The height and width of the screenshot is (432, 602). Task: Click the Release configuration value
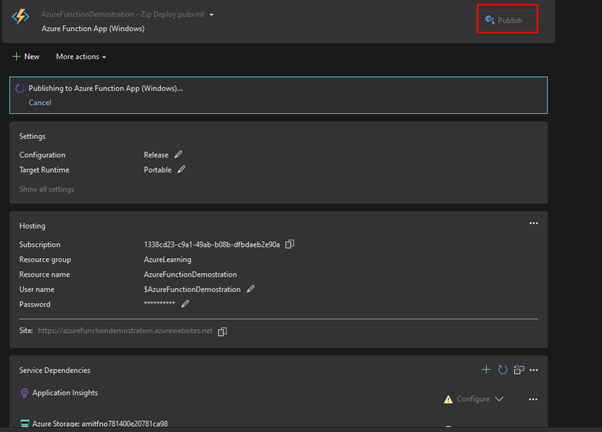pyautogui.click(x=156, y=155)
